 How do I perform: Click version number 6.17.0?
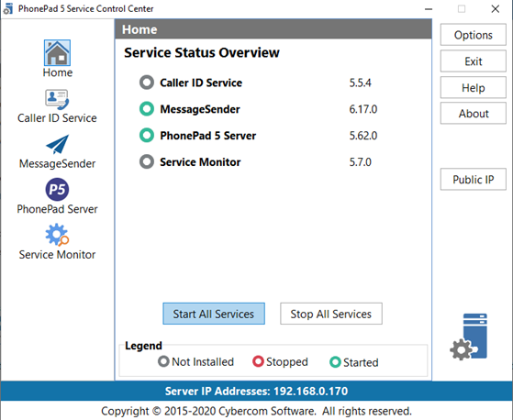tap(362, 109)
